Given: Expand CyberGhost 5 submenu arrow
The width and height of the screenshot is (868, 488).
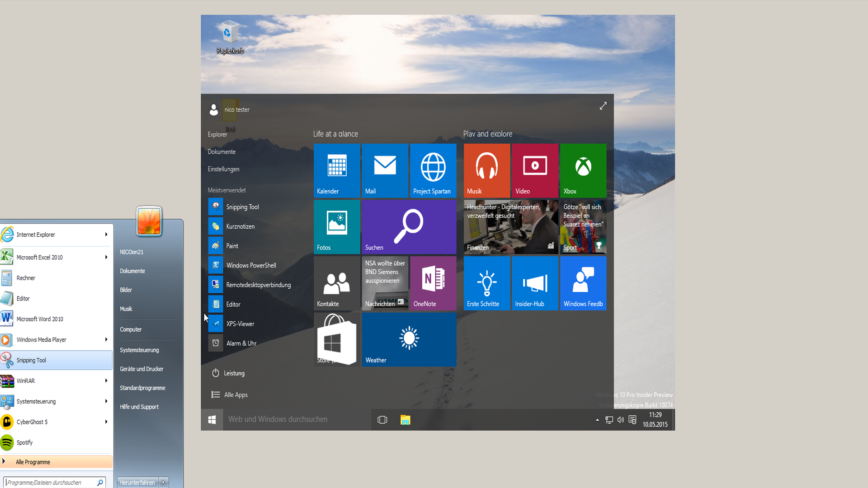Looking at the screenshot, I should click(106, 422).
